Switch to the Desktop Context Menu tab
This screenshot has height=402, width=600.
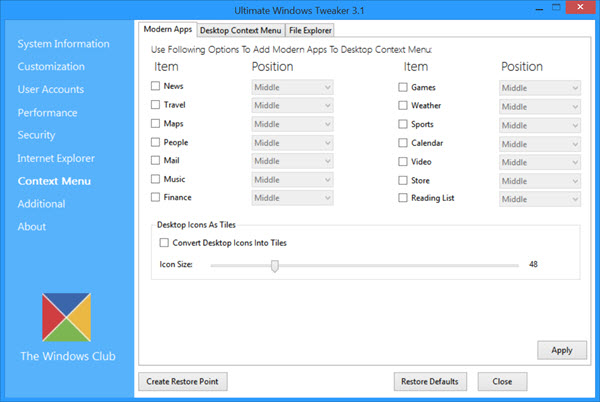pyautogui.click(x=241, y=30)
